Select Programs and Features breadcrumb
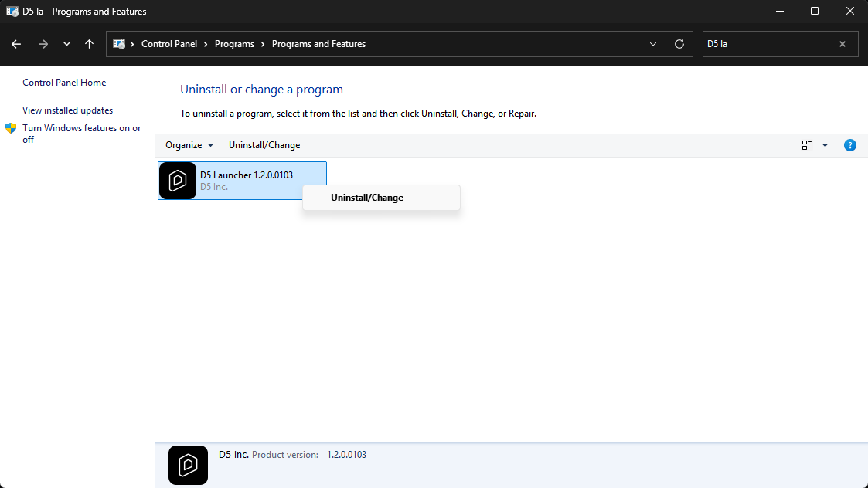 (x=318, y=44)
